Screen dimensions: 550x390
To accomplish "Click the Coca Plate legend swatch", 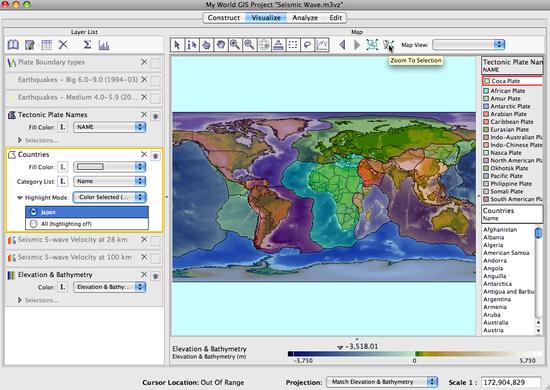I will (487, 81).
